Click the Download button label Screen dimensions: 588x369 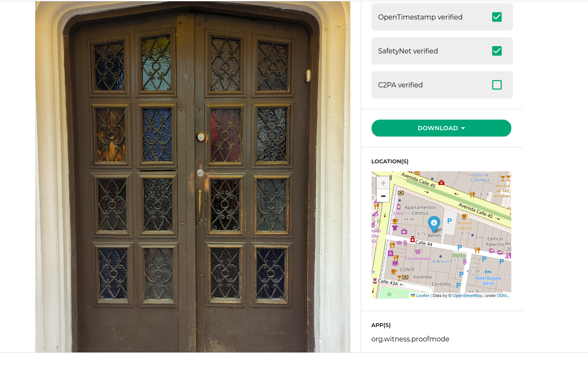point(438,128)
